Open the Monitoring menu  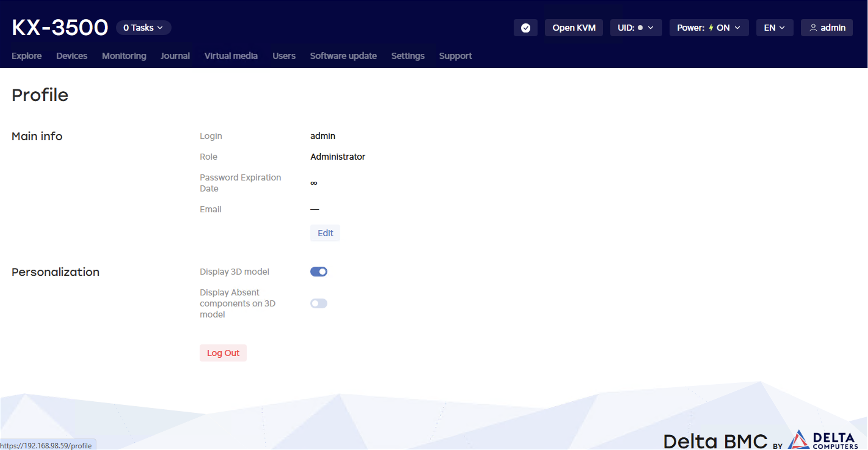(x=124, y=56)
